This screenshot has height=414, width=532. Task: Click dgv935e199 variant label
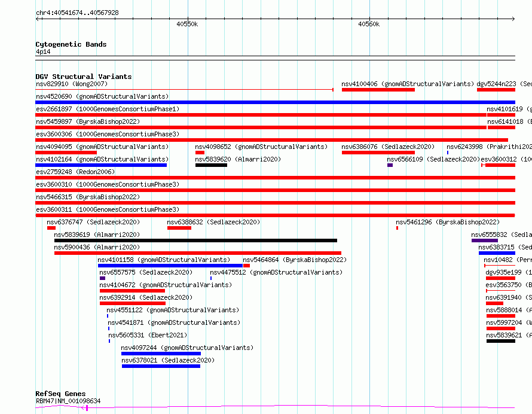tap(509, 272)
